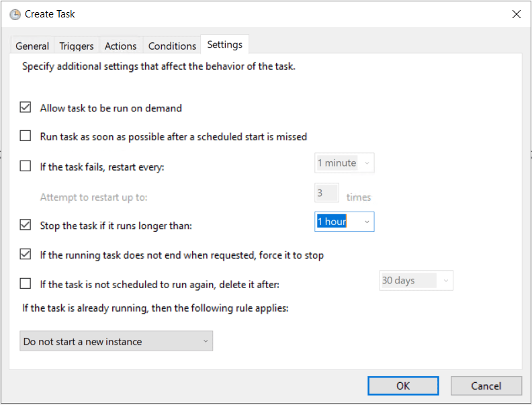Viewport: 532px width, 405px height.
Task: Enable delete task if not scheduled again
Action: (x=26, y=283)
